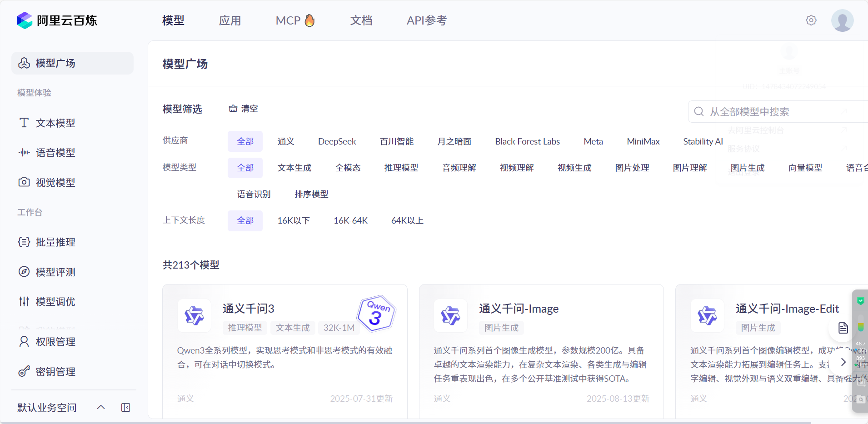Open the 通义千问-Image card title
Screen dimensions: 868x424
[x=519, y=309]
